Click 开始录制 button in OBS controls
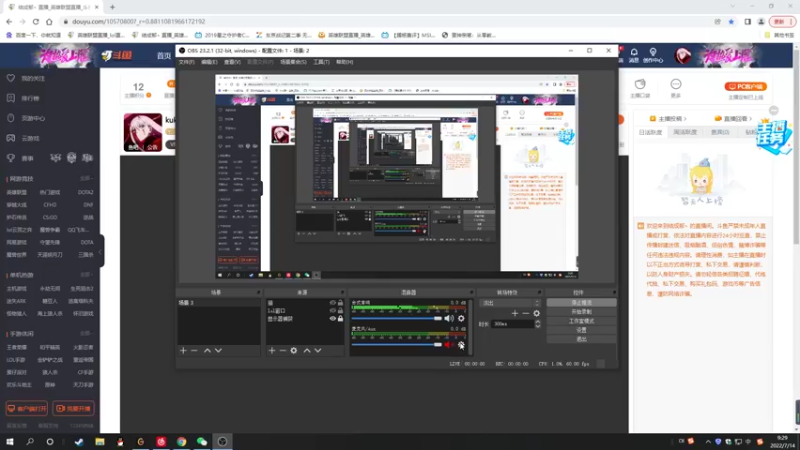Screen dimensions: 800x450 tap(581, 312)
